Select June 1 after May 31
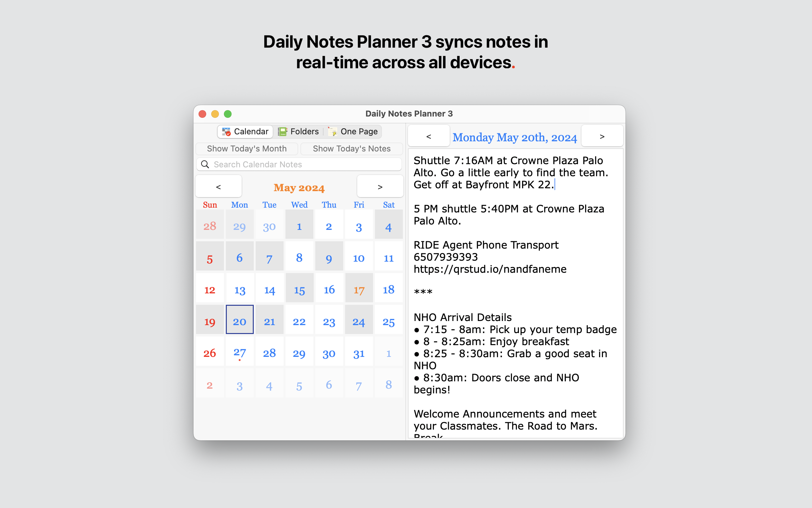This screenshot has width=812, height=508. pos(389,351)
